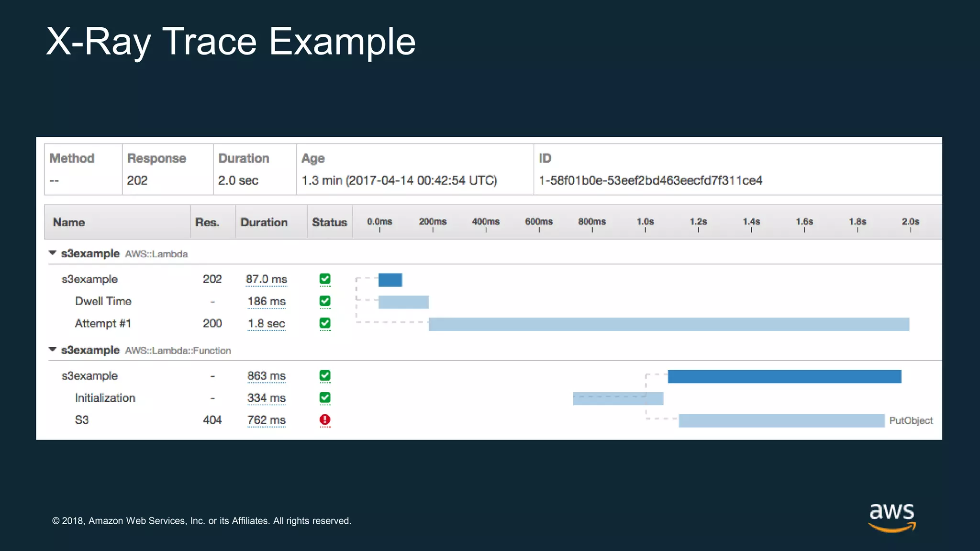Click green OK status icon for Dwell Time
The width and height of the screenshot is (980, 551).
325,301
